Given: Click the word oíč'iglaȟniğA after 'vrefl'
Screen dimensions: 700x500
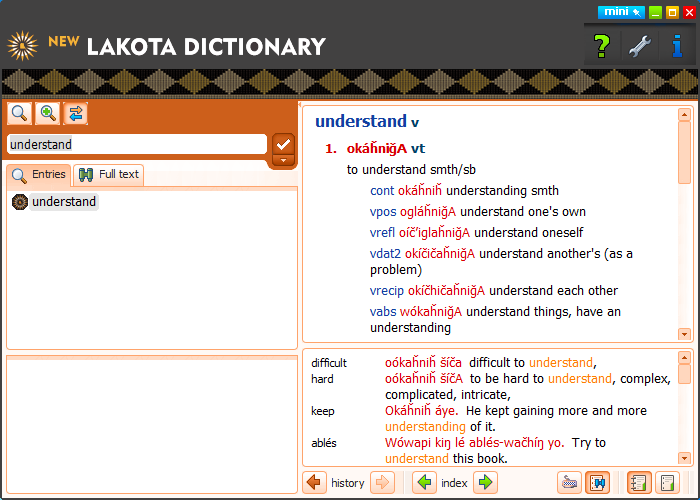Looking at the screenshot, I should (x=434, y=233).
